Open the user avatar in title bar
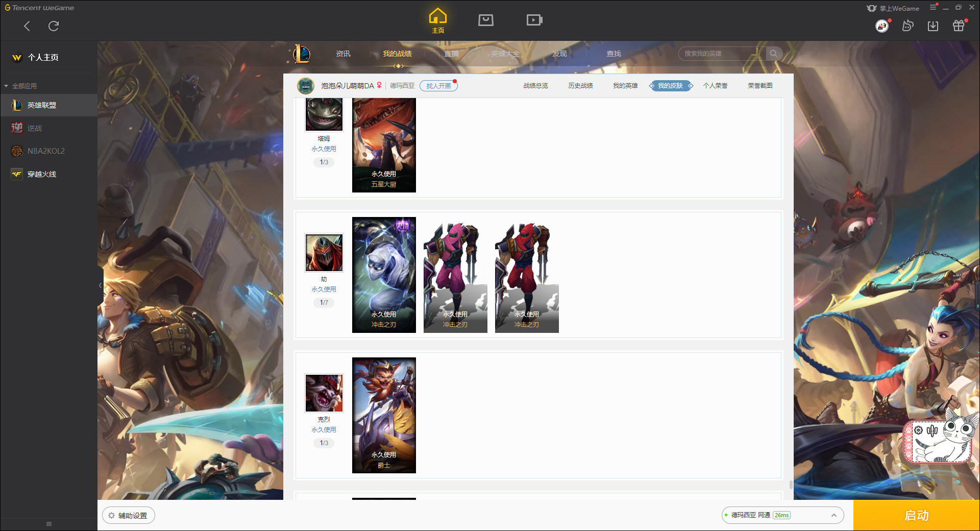Image resolution: width=980 pixels, height=531 pixels. (x=882, y=26)
